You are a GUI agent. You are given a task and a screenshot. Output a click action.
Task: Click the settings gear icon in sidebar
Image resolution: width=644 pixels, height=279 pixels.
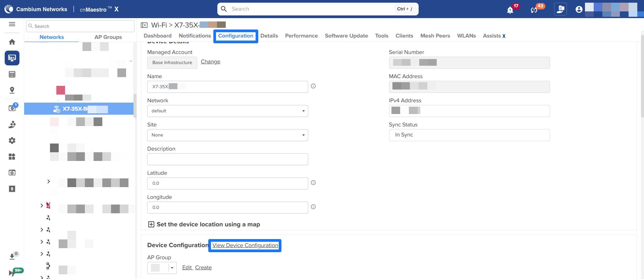[x=12, y=141]
